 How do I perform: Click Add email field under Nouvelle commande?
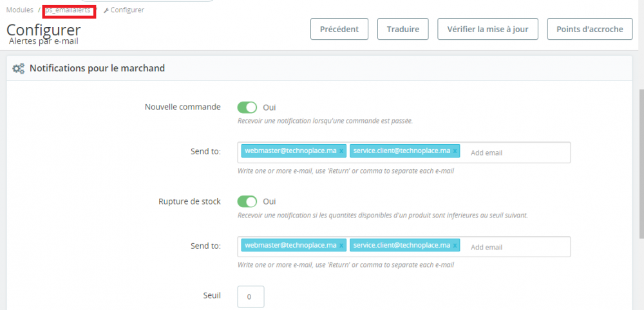(x=487, y=153)
